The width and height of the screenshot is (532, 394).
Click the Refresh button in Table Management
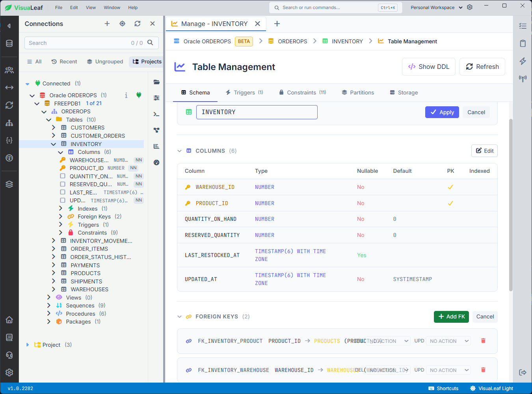coord(482,67)
